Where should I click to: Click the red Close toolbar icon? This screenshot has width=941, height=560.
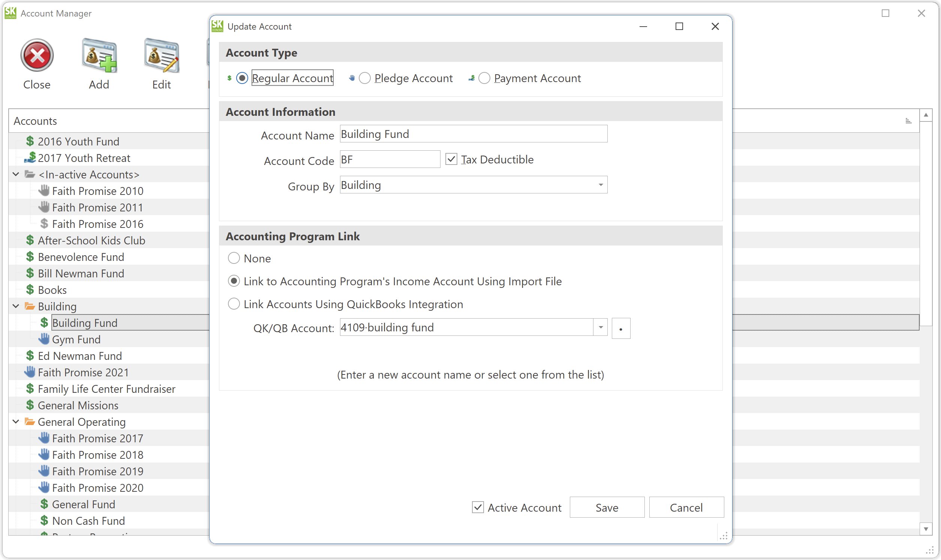[37, 56]
